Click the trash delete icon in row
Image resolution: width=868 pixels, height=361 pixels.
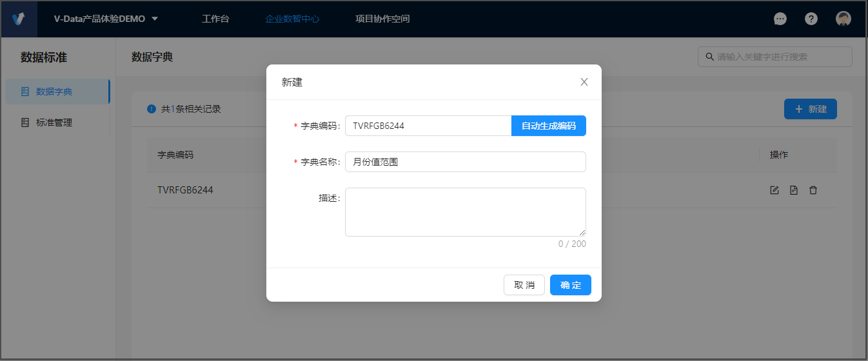click(813, 190)
